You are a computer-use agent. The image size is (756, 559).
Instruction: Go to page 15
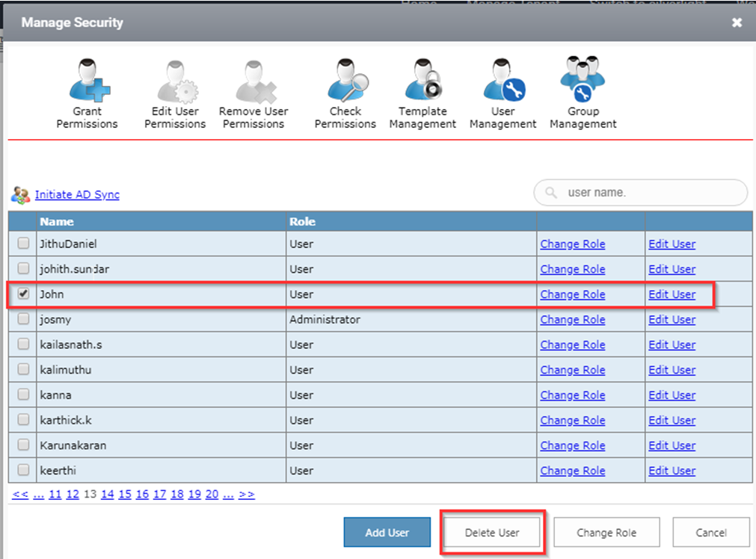pos(125,495)
